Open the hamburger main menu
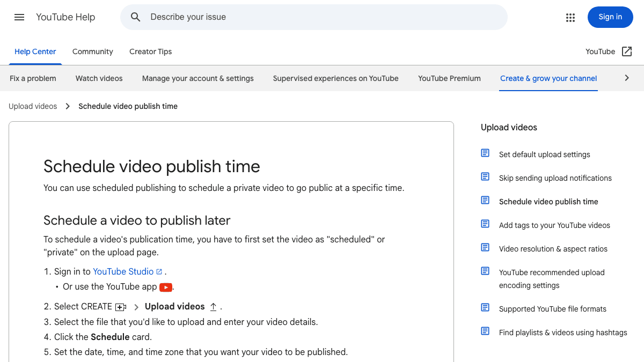Image resolution: width=644 pixels, height=362 pixels. [19, 17]
